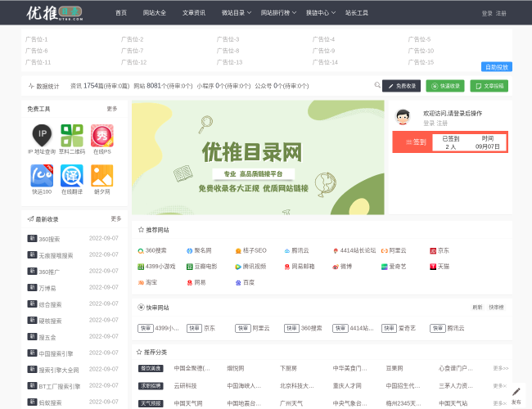Image resolution: width=532 pixels, height=409 pixels.
Task: Open 微博 in recommended sites
Action: click(342, 267)
